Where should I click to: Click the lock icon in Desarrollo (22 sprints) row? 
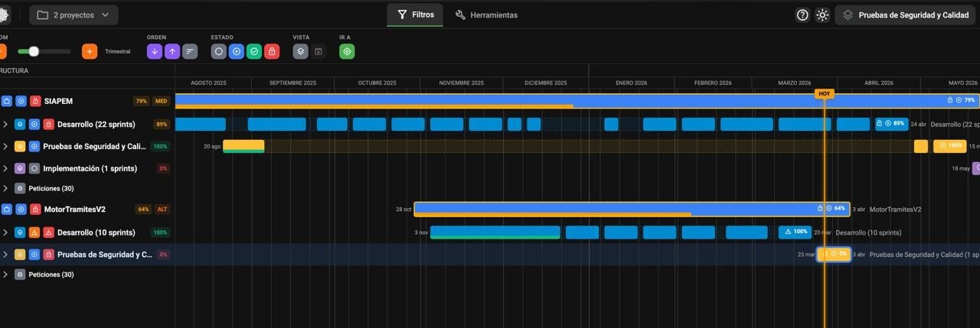[48, 124]
